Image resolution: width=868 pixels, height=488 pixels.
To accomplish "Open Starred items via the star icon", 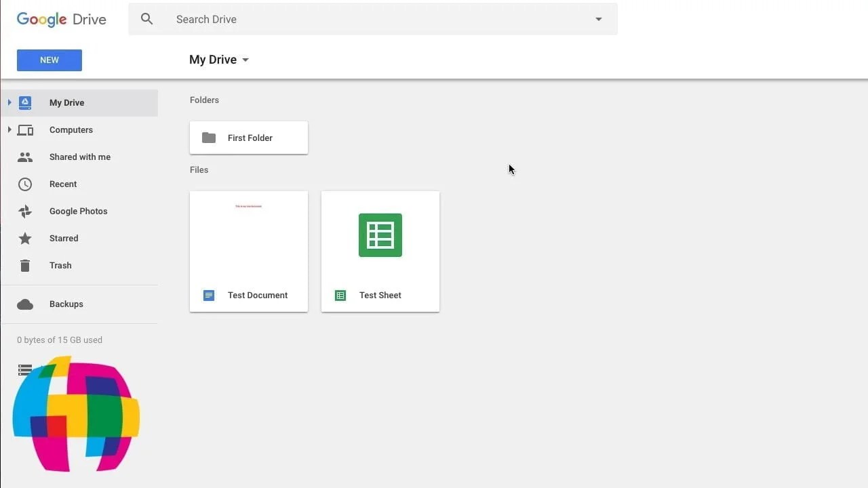I will (x=25, y=238).
